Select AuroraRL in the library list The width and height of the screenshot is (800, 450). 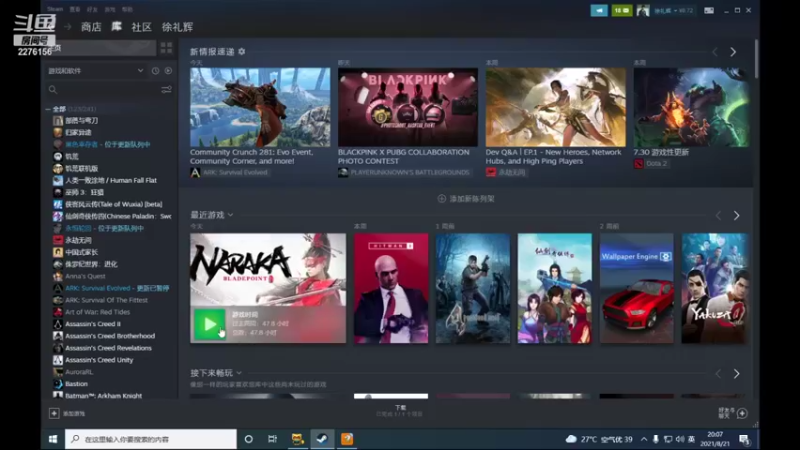pos(79,372)
